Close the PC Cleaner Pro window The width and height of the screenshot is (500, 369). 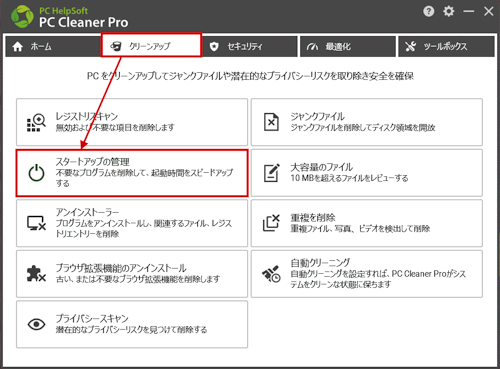click(489, 11)
